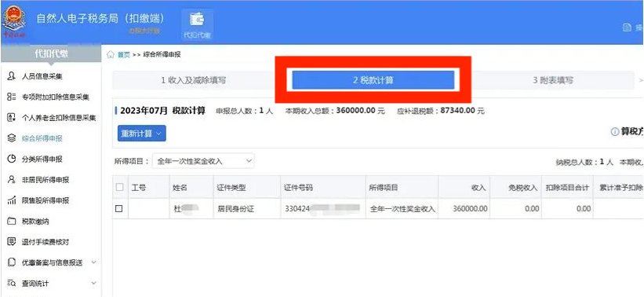
Task: Click the home icon in breadcrumb
Action: [111, 55]
